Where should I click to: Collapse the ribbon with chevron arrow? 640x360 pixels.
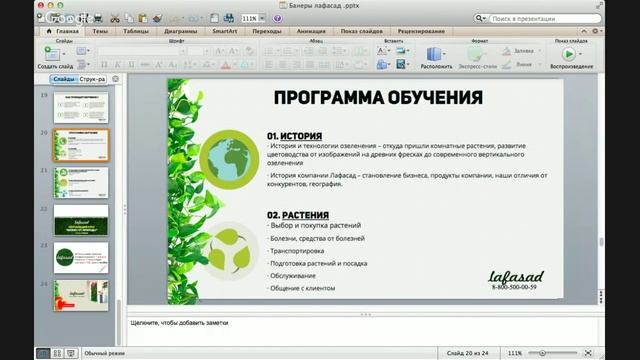584,31
